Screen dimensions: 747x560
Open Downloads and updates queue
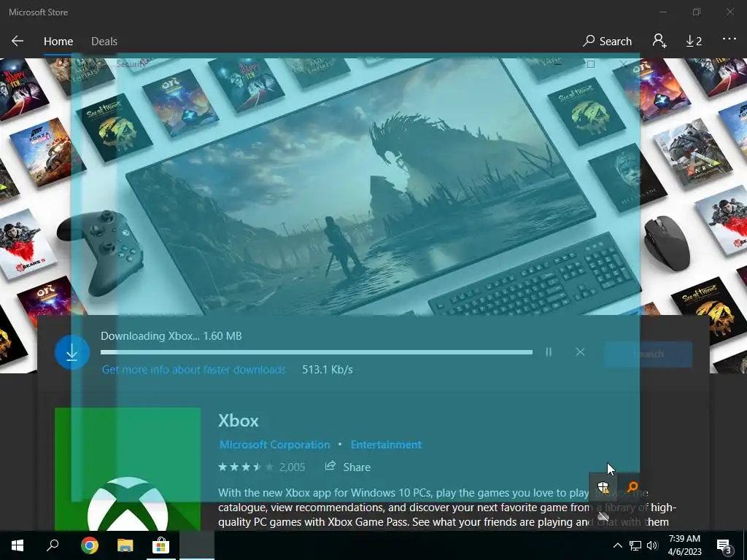click(694, 42)
